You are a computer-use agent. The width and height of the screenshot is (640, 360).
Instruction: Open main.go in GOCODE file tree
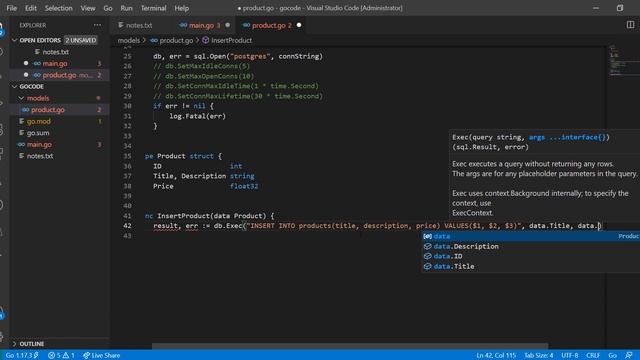click(39, 144)
